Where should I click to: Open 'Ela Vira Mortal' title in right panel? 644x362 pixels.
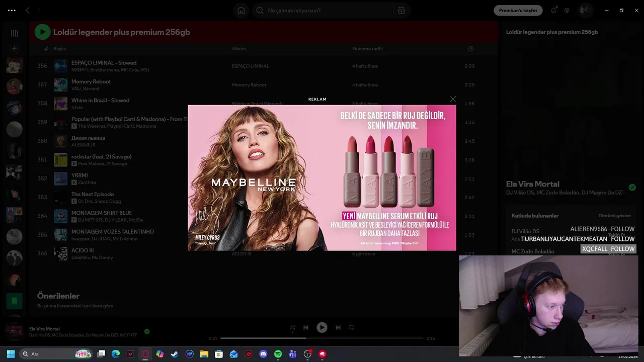pyautogui.click(x=533, y=184)
